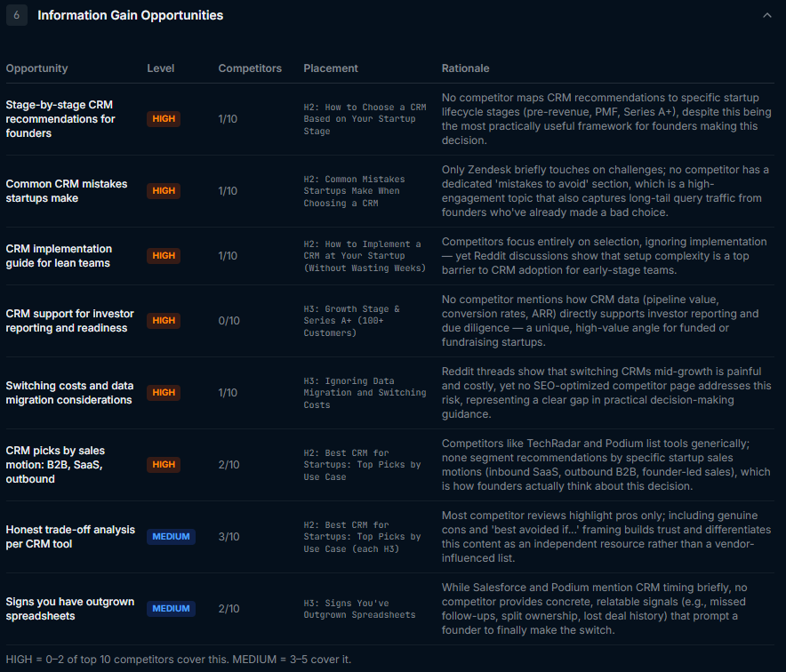Click placement 'H3: Growth Stage & Series A+'
786x672 pixels.
tap(351, 321)
